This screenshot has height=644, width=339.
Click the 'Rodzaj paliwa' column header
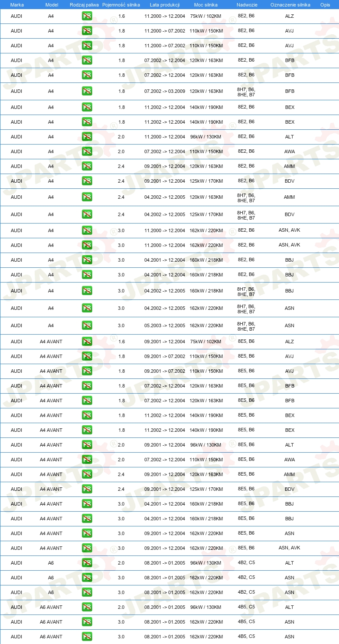pyautogui.click(x=84, y=4)
